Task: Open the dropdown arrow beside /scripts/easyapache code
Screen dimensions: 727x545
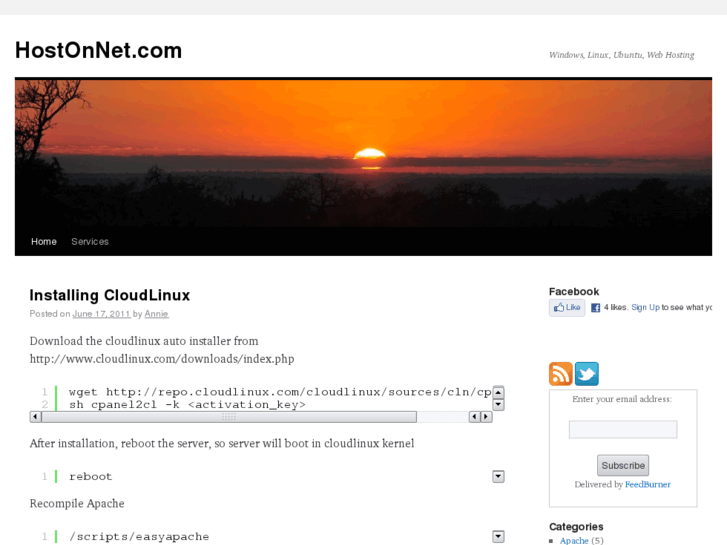Action: (498, 536)
